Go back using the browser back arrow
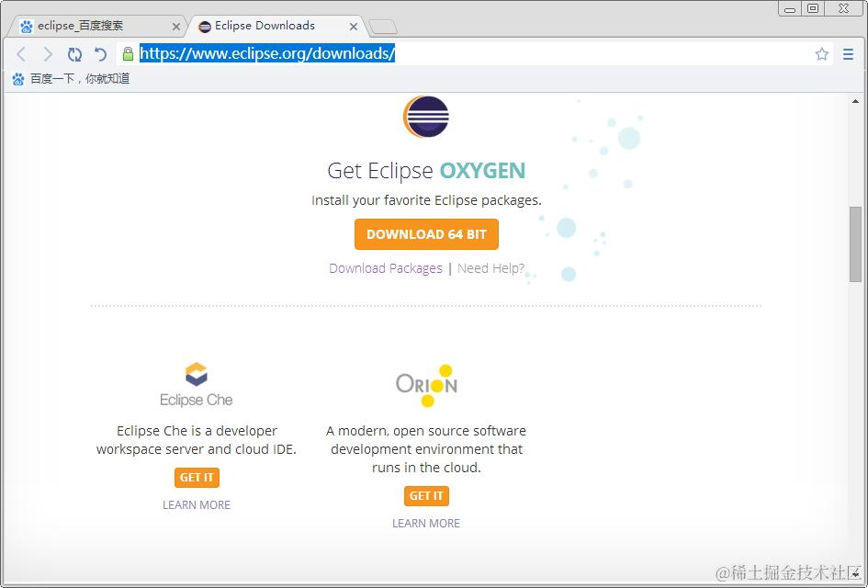Image resolution: width=868 pixels, height=588 pixels. (x=21, y=53)
